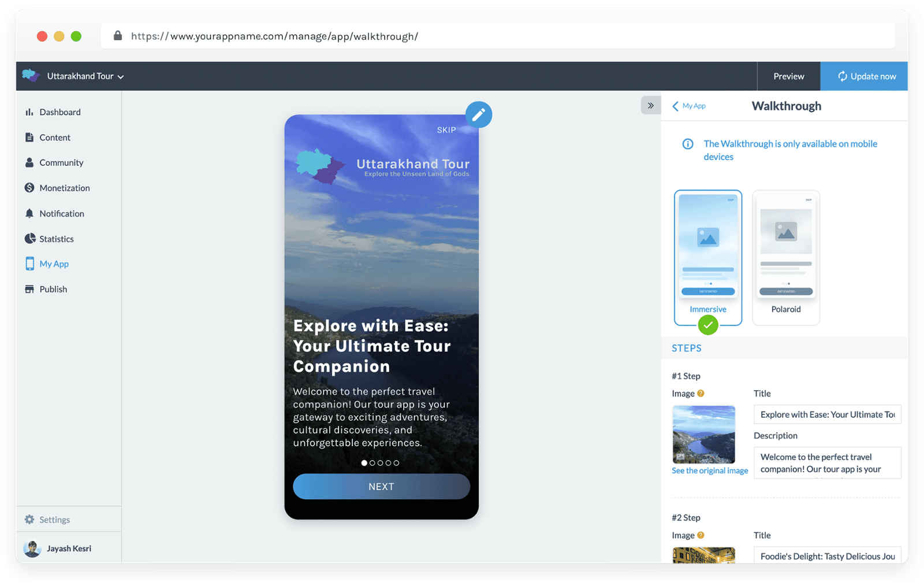
Task: Click the Community sidebar icon
Action: point(29,162)
